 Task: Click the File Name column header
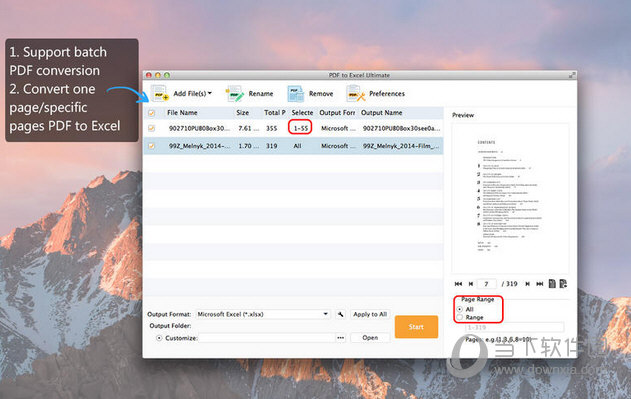point(182,113)
